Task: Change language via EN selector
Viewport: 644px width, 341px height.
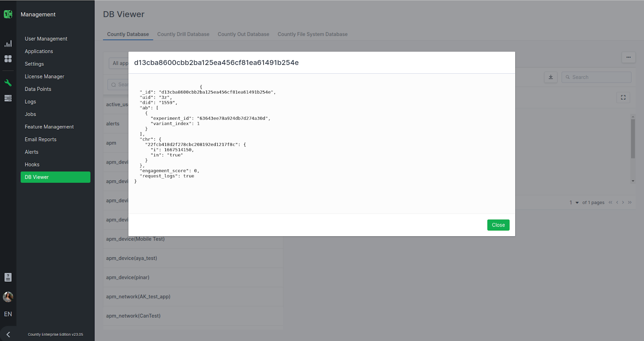Action: (x=8, y=314)
